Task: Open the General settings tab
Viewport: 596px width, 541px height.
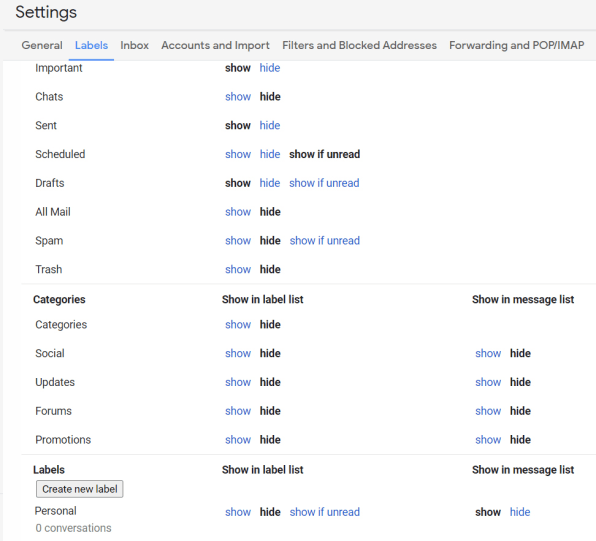Action: click(42, 45)
